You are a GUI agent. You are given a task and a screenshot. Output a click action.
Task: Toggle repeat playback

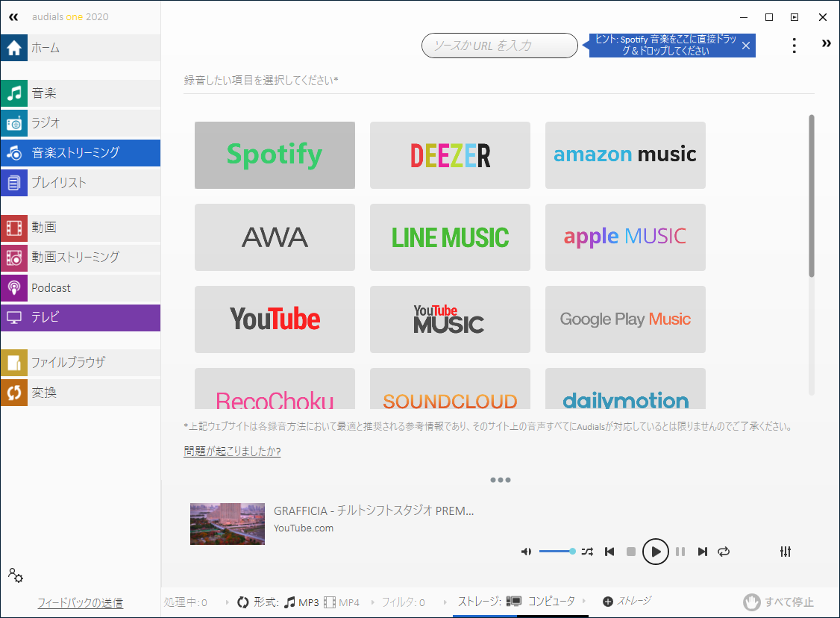click(724, 552)
